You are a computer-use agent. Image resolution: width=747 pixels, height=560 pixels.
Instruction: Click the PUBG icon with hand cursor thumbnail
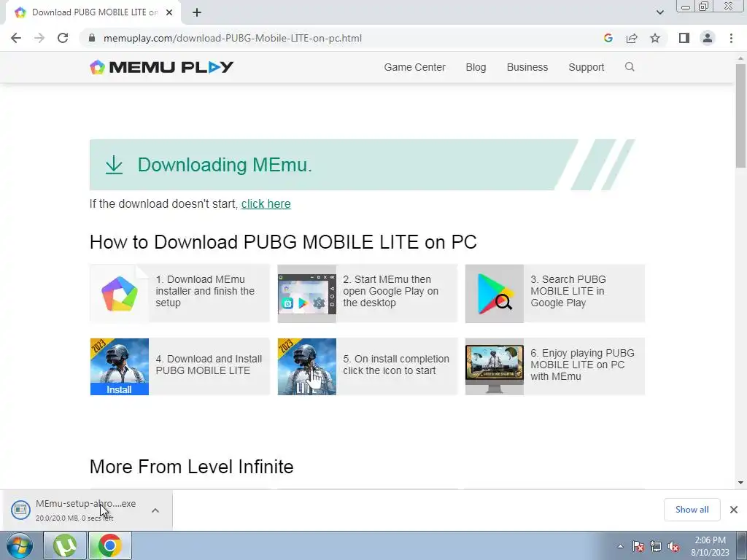coord(307,367)
